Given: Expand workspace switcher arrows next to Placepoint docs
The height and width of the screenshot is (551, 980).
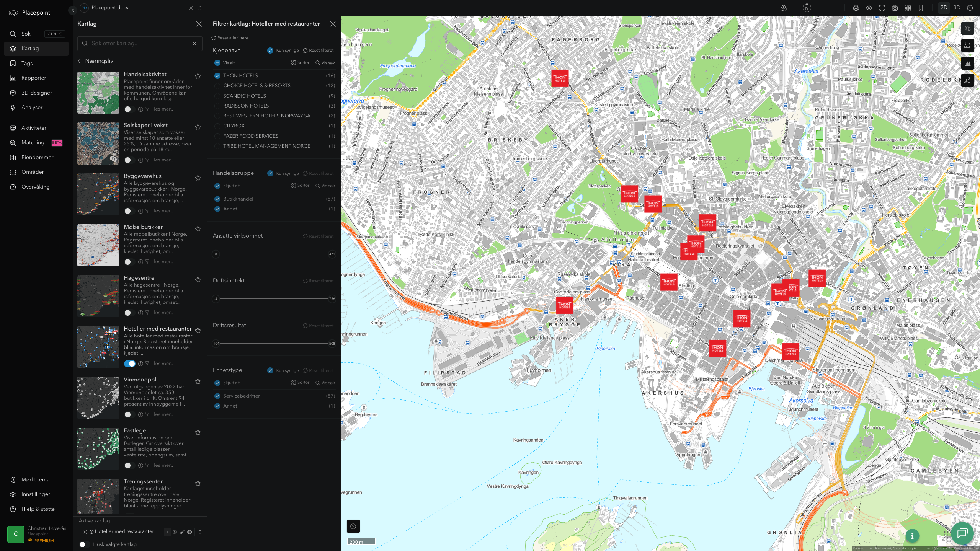Looking at the screenshot, I should click(200, 8).
